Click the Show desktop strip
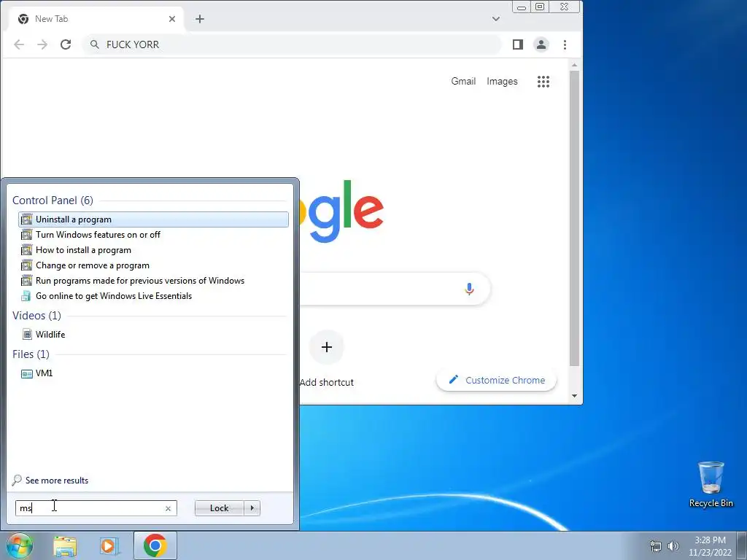Viewport: 747px width, 560px height. click(742, 545)
